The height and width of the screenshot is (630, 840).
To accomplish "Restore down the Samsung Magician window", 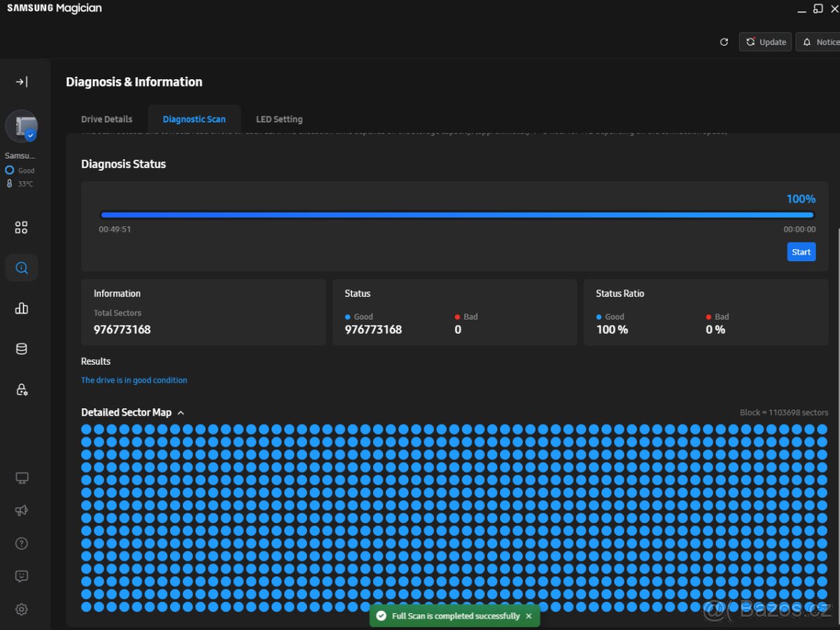I will pyautogui.click(x=818, y=8).
